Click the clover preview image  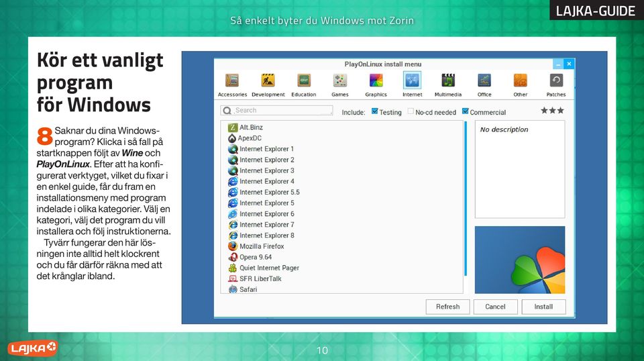[x=520, y=260]
